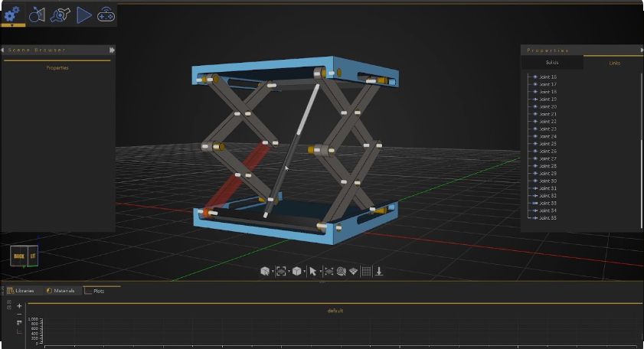644x349 pixels.
Task: Select the Properties heading in Scene Browser
Action: pos(57,68)
